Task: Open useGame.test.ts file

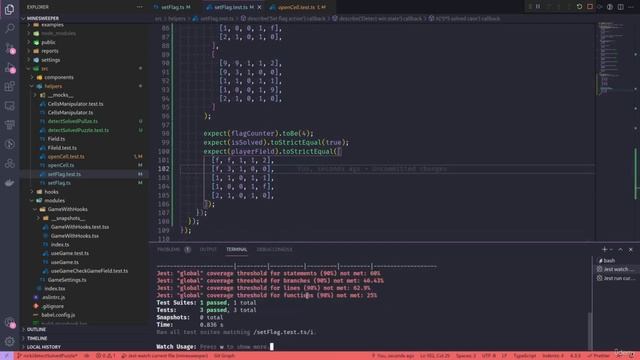Action: [70, 253]
